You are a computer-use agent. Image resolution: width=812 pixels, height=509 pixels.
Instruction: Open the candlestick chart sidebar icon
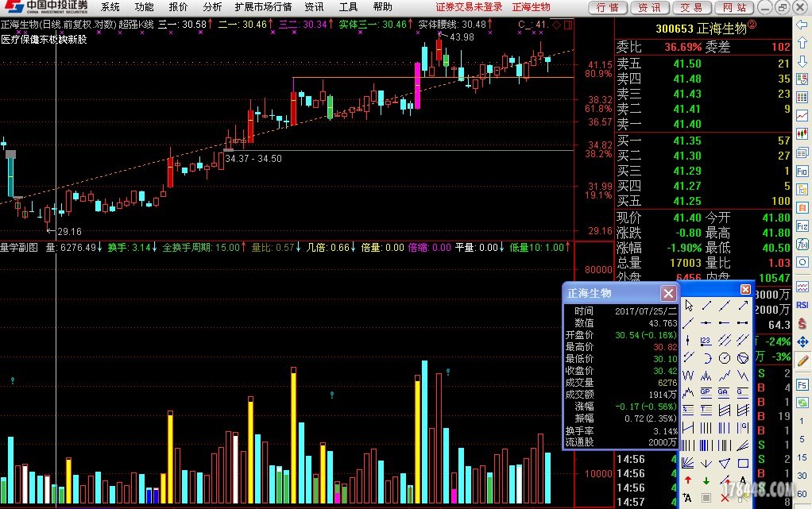point(802,134)
